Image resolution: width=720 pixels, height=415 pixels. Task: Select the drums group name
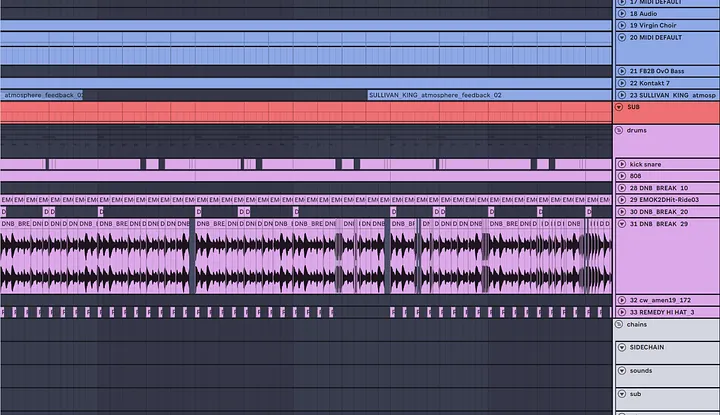click(x=636, y=130)
